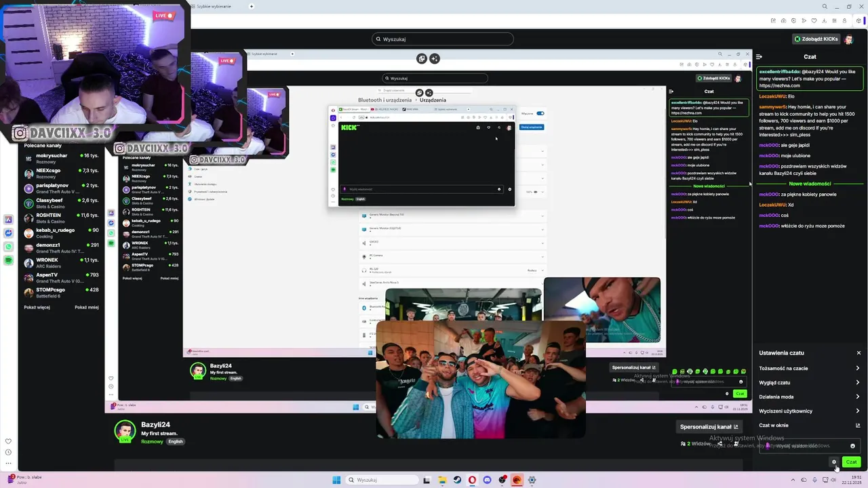Screen dimensions: 868x488
Task: Open the Windows Start menu
Action: pos(336,480)
